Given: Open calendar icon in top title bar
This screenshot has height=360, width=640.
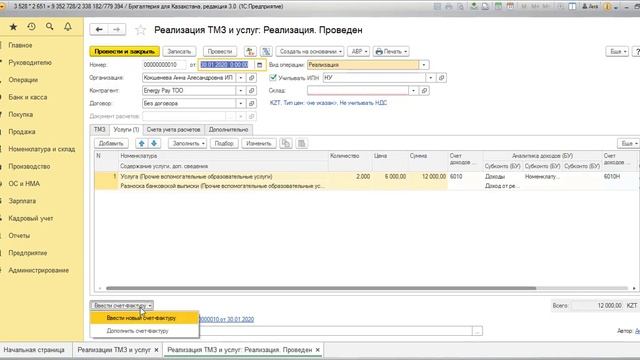Looking at the screenshot, I should tap(510, 6).
